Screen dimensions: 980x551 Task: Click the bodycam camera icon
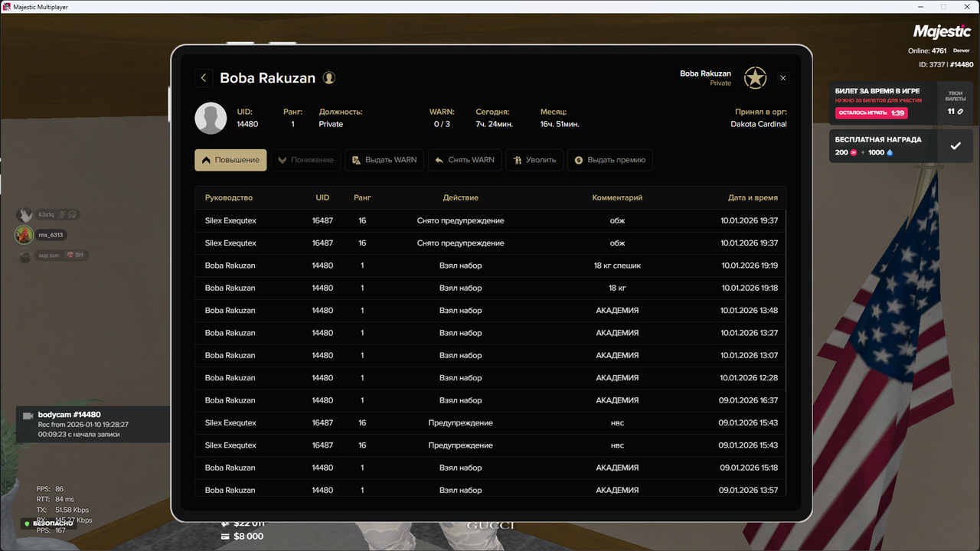tap(28, 416)
